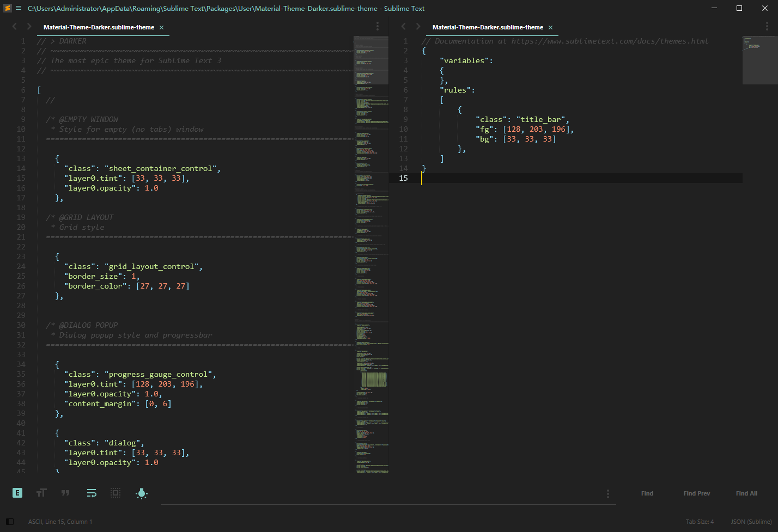Click the Find Prev button
The image size is (778, 532).
pyautogui.click(x=697, y=493)
